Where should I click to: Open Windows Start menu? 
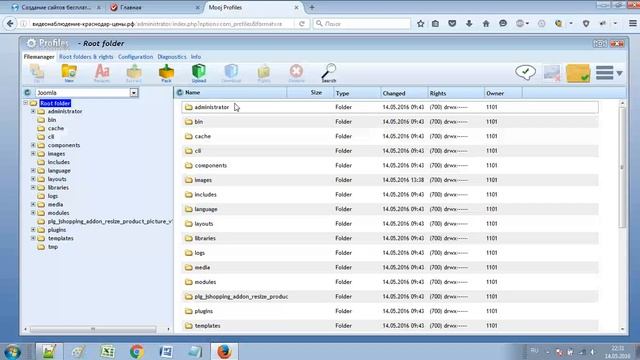(12, 352)
